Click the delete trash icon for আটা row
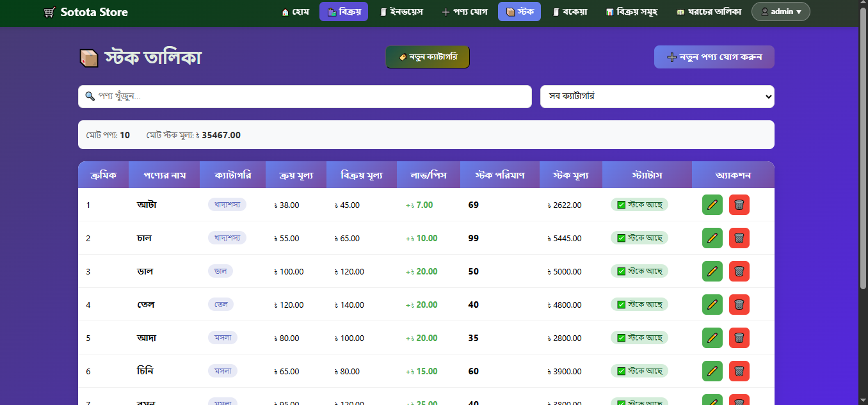The width and height of the screenshot is (868, 405). (x=739, y=205)
